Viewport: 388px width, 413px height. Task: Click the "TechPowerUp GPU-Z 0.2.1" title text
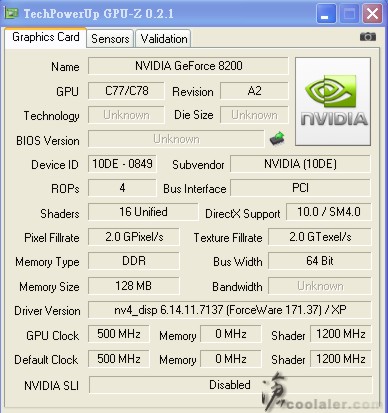click(99, 14)
